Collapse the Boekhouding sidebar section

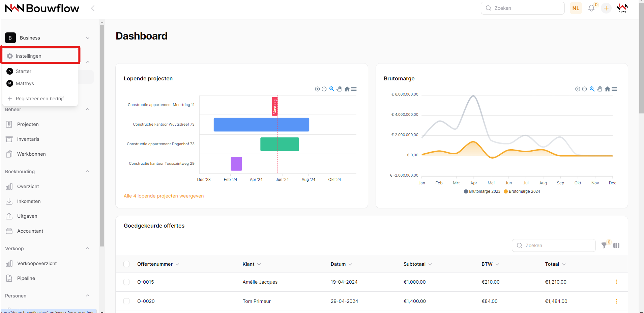[88, 172]
